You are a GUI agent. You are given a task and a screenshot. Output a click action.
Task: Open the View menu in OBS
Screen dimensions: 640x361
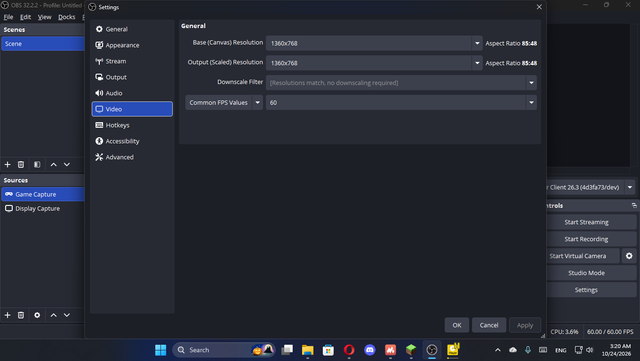pos(44,17)
